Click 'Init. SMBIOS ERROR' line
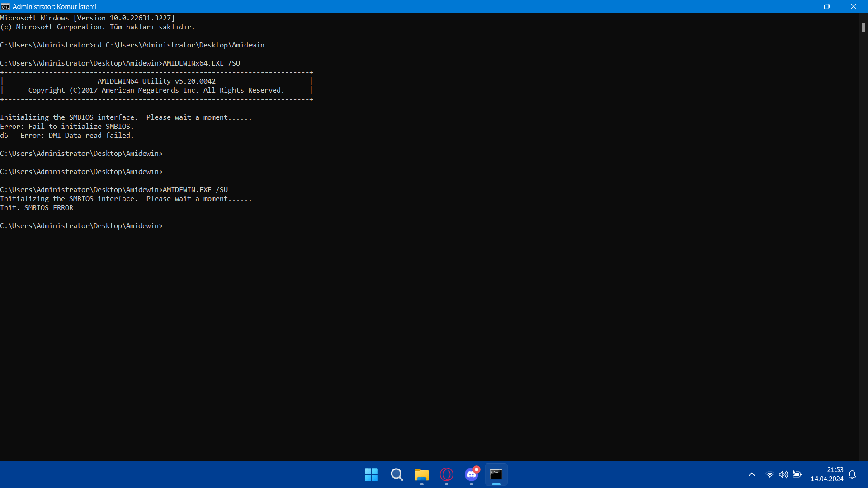 coord(37,208)
